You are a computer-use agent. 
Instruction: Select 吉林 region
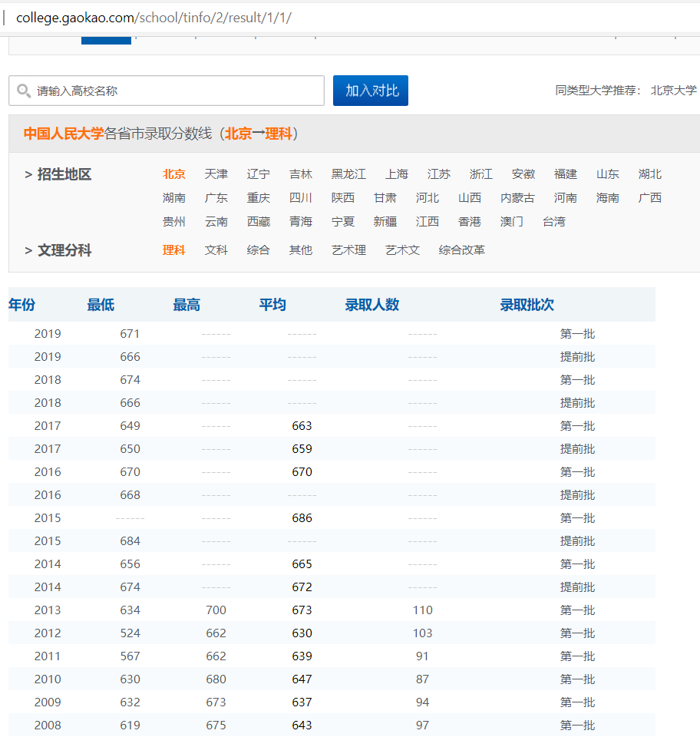click(x=301, y=174)
